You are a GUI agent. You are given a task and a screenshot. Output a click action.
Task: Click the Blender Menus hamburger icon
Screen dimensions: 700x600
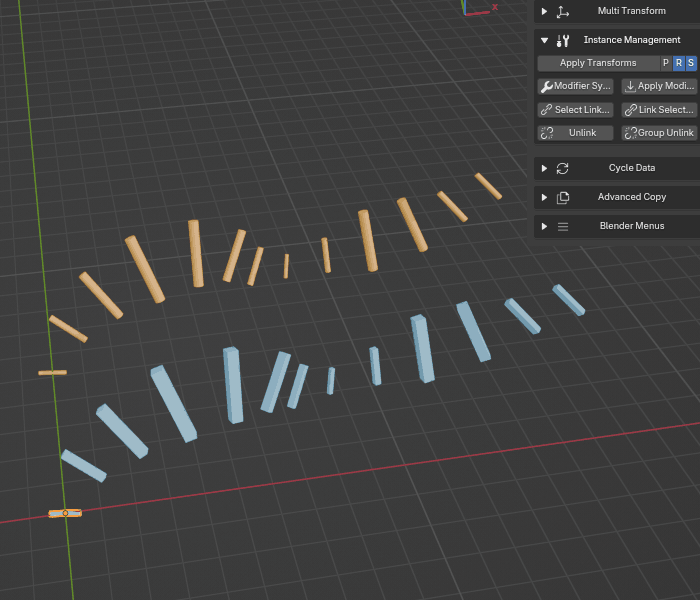[562, 226]
